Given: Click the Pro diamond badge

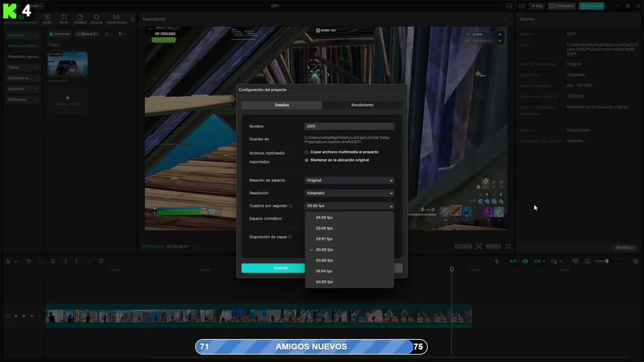Looking at the screenshot, I should [537, 6].
